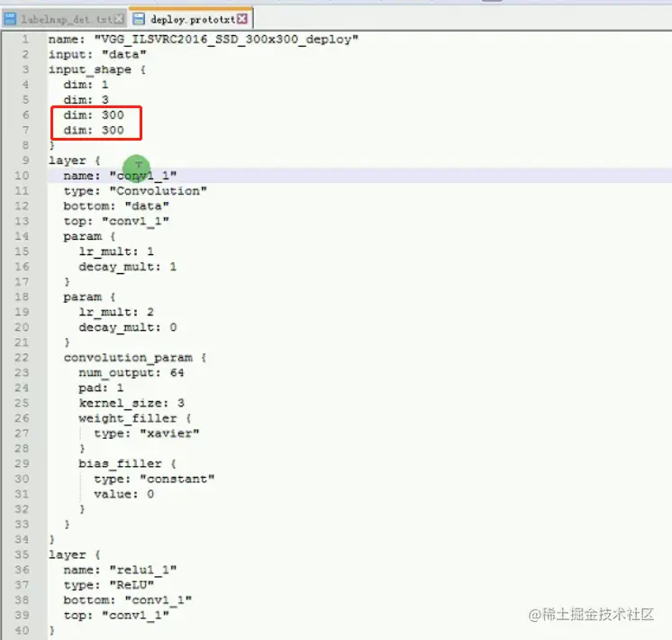Click type: "xavier" text
This screenshot has width=672, height=640.
pos(147,434)
